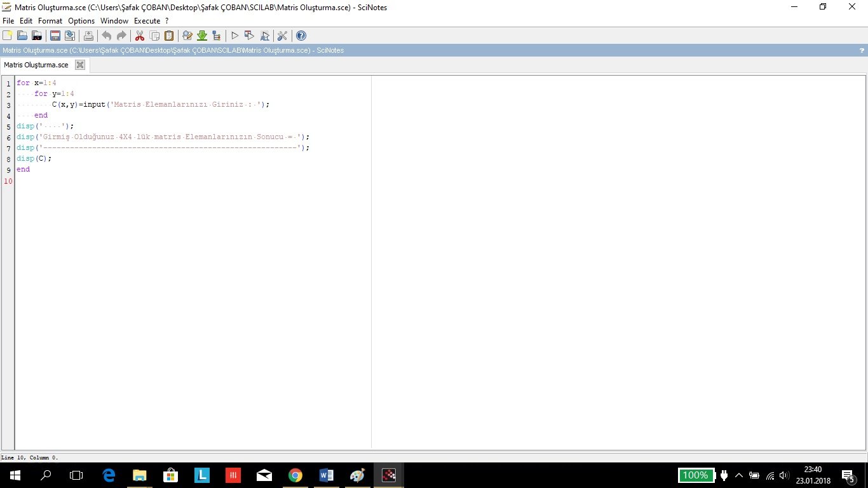Open the Edit menu
This screenshot has width=868, height=488.
(x=26, y=21)
